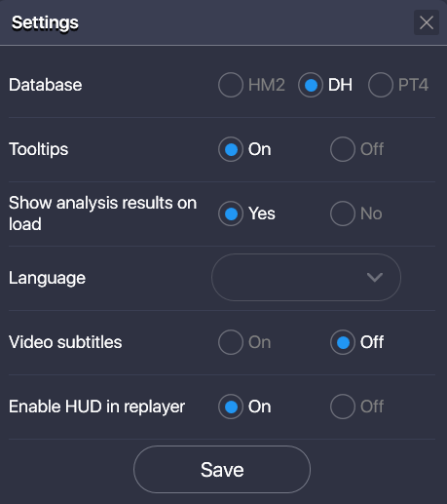447x504 pixels.
Task: Select No for show analysis results on load
Action: (x=343, y=213)
